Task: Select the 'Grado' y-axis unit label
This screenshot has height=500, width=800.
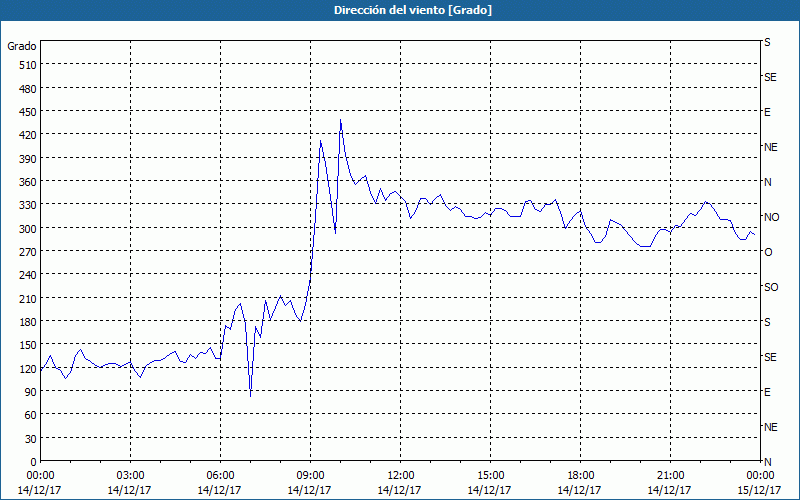Action: (x=22, y=46)
